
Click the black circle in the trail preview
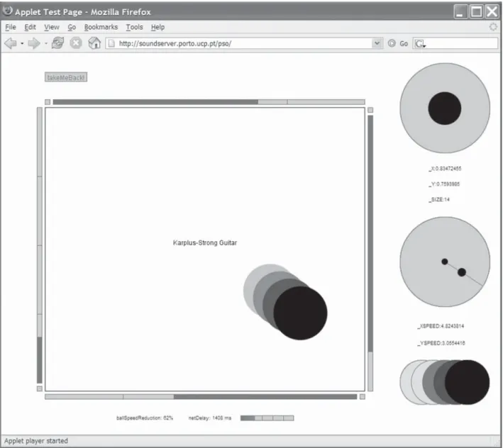tap(467, 382)
